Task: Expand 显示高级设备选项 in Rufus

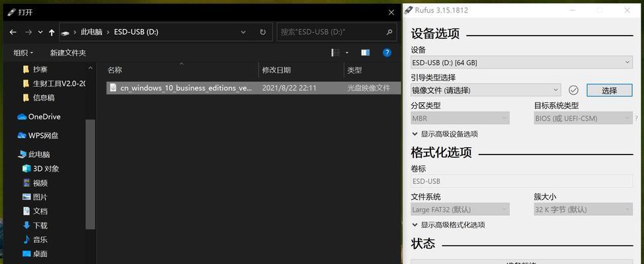Action: coord(445,134)
